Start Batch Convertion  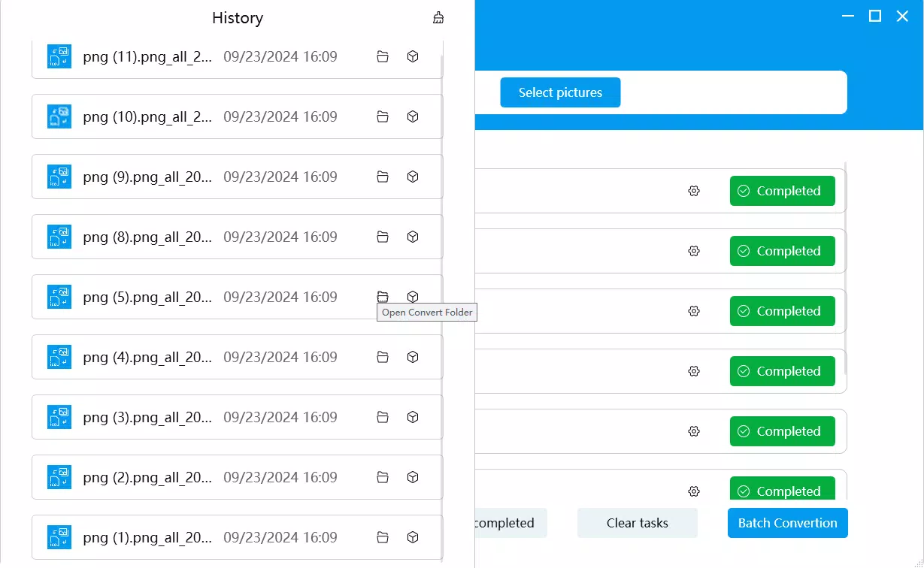click(787, 523)
